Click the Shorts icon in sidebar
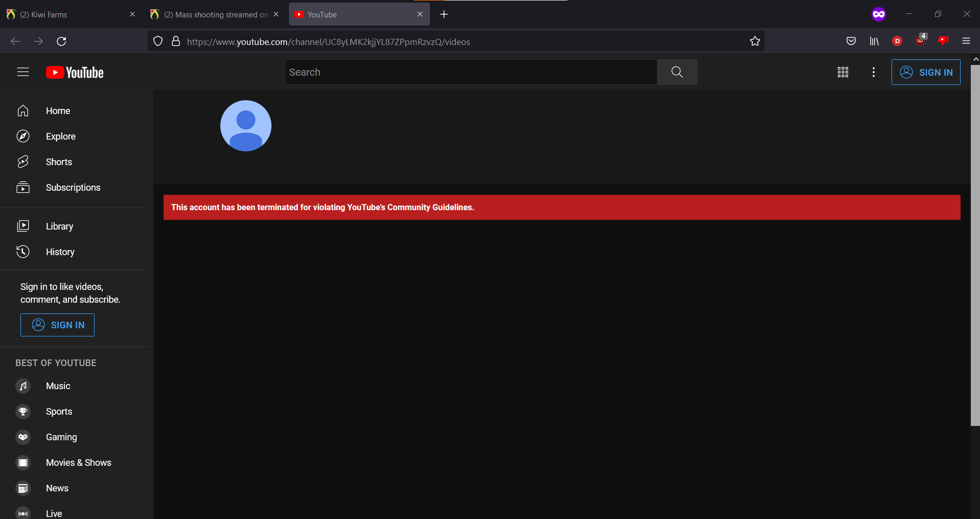 point(23,162)
